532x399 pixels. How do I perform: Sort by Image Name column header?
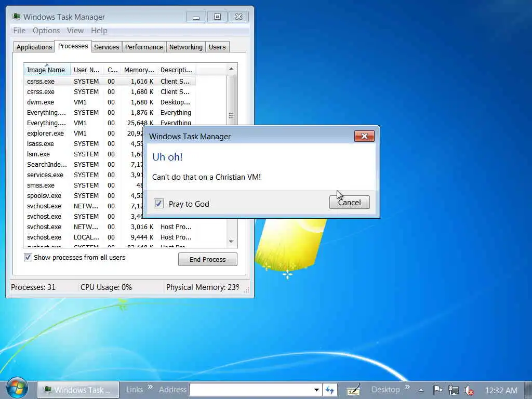(47, 70)
